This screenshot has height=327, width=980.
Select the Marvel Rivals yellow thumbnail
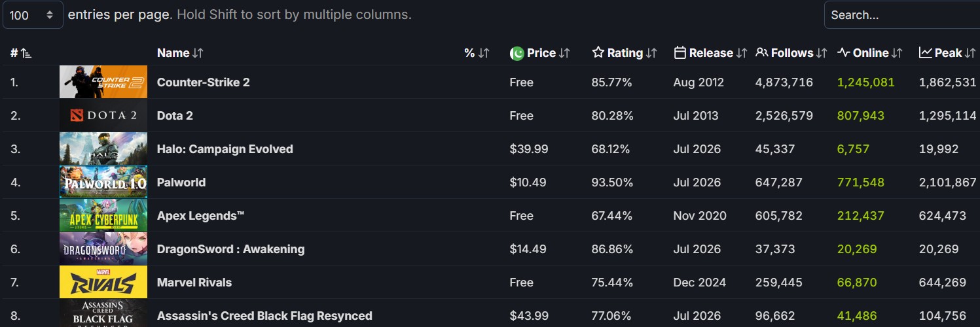[x=103, y=283]
